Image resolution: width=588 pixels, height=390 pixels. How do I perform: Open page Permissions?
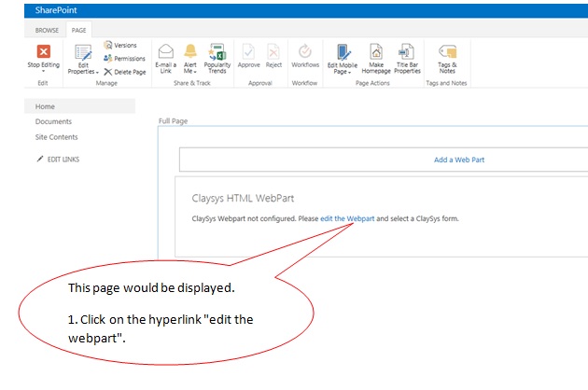coord(124,59)
